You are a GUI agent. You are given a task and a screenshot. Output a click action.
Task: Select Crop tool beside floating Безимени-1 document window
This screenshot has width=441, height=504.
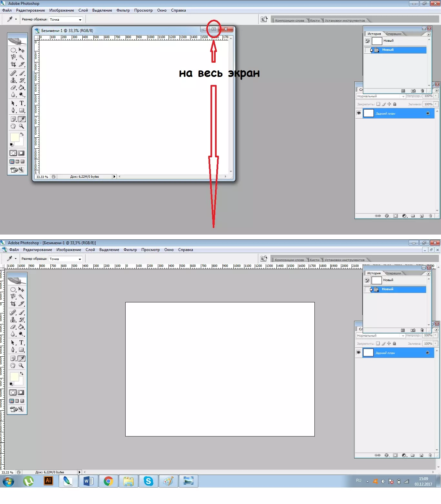point(13,64)
